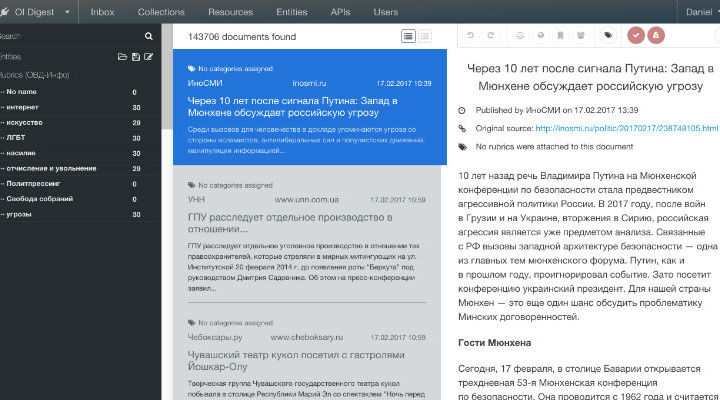This screenshot has width=720, height=400.
Task: Switch to detailed list view
Action: click(x=408, y=36)
